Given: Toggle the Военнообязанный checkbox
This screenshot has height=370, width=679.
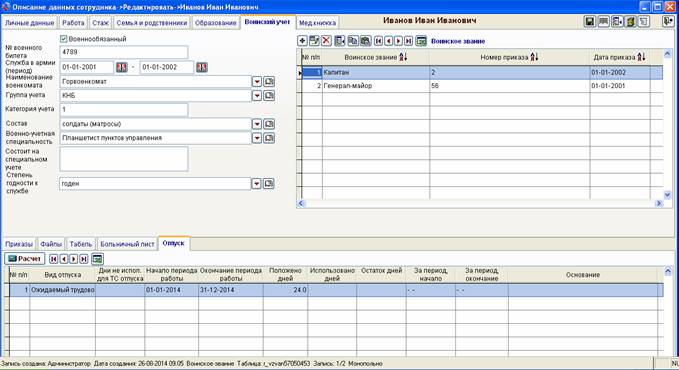Looking at the screenshot, I should (64, 39).
